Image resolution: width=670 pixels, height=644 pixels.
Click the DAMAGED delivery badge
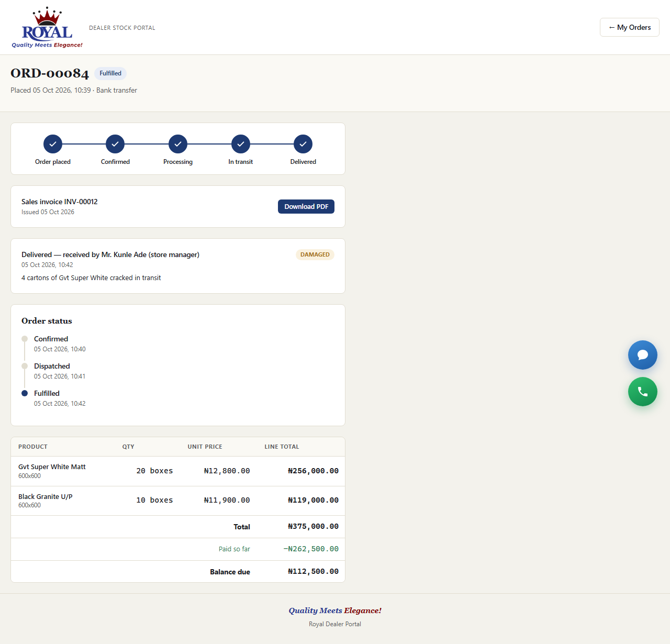point(315,254)
